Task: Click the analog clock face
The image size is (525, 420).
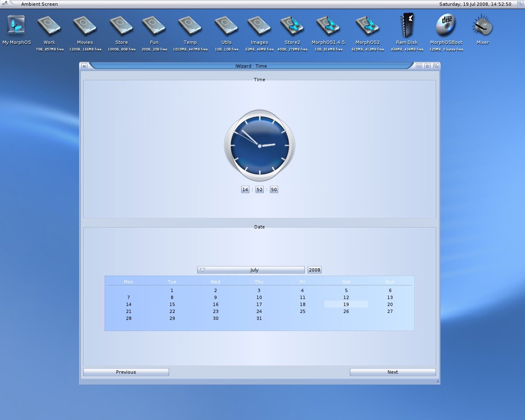Action: [x=260, y=146]
